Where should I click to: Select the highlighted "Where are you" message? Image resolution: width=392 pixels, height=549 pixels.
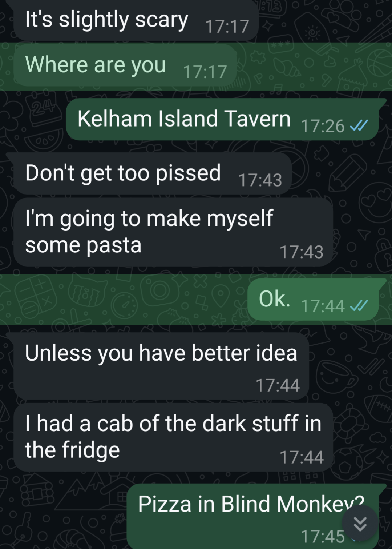point(125,65)
